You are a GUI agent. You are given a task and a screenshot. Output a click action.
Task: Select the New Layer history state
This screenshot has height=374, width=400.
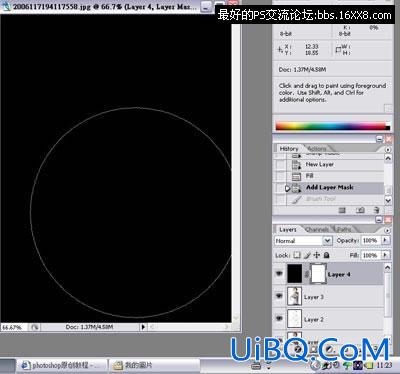(x=335, y=164)
